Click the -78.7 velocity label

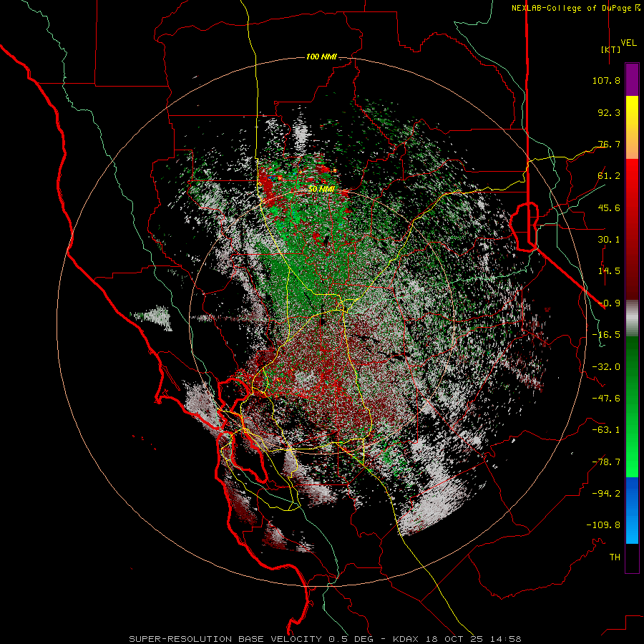(x=606, y=462)
